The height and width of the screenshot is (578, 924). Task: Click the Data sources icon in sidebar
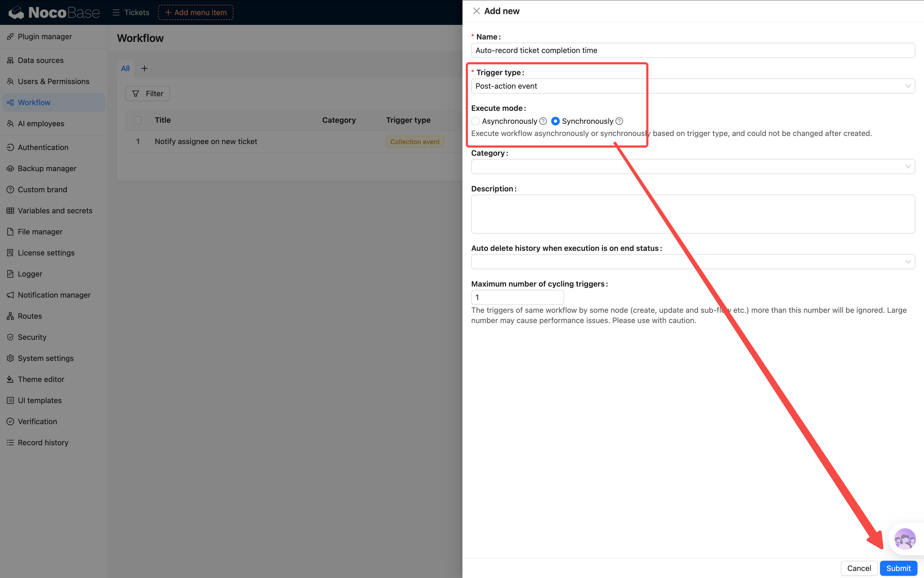pos(10,60)
